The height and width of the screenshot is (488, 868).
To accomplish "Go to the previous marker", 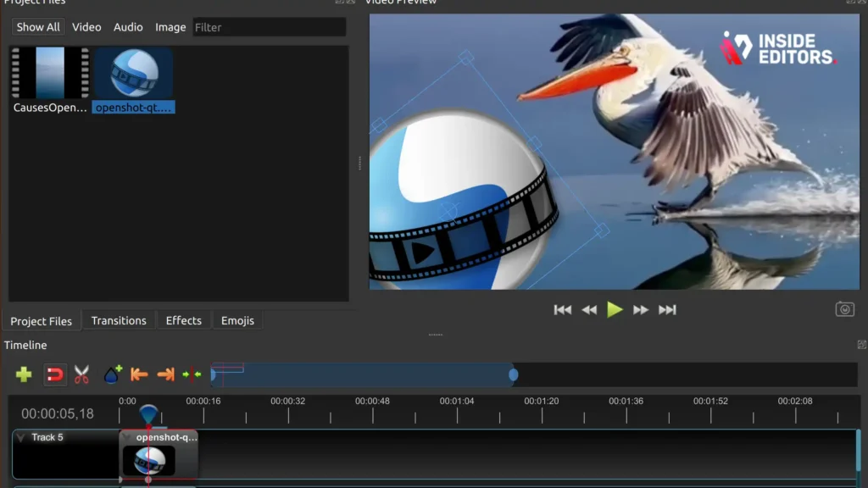I will click(139, 374).
